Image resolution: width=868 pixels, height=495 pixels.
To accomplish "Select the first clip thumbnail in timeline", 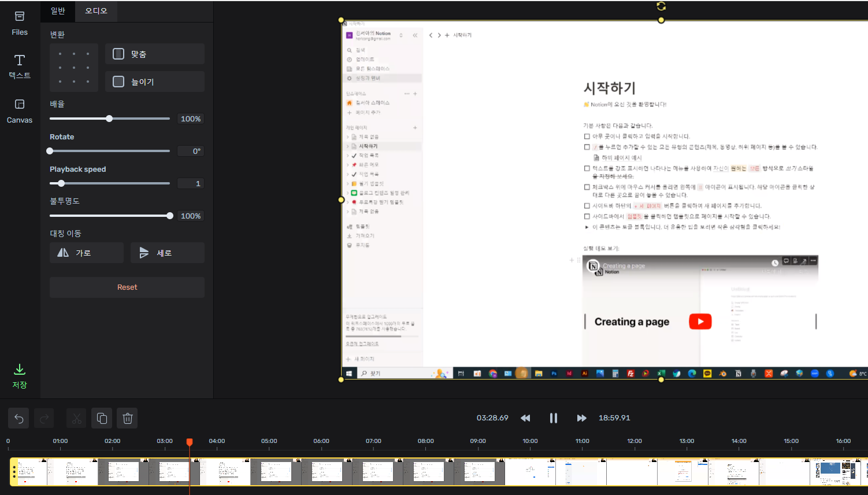I will coord(32,472).
